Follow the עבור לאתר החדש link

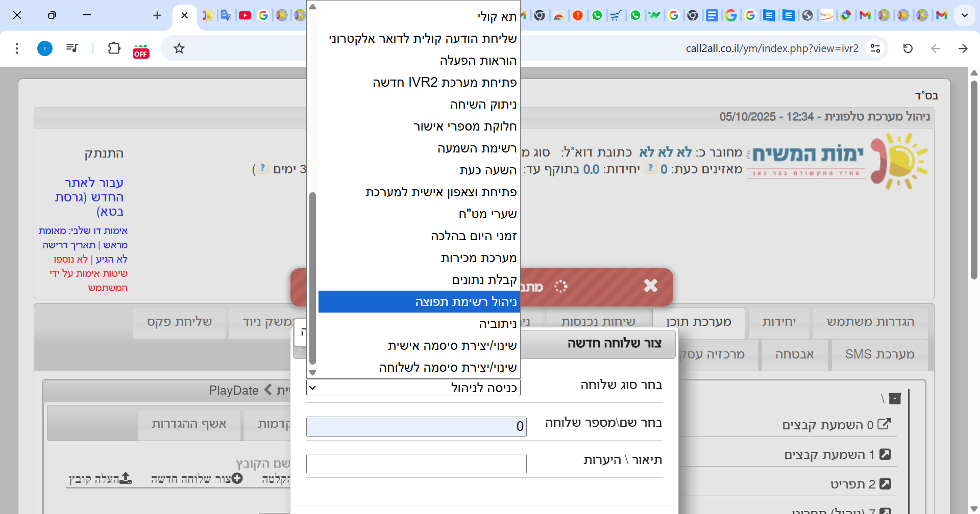(x=89, y=197)
